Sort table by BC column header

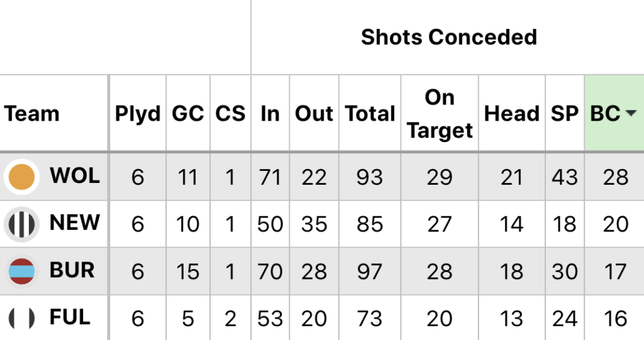606,114
